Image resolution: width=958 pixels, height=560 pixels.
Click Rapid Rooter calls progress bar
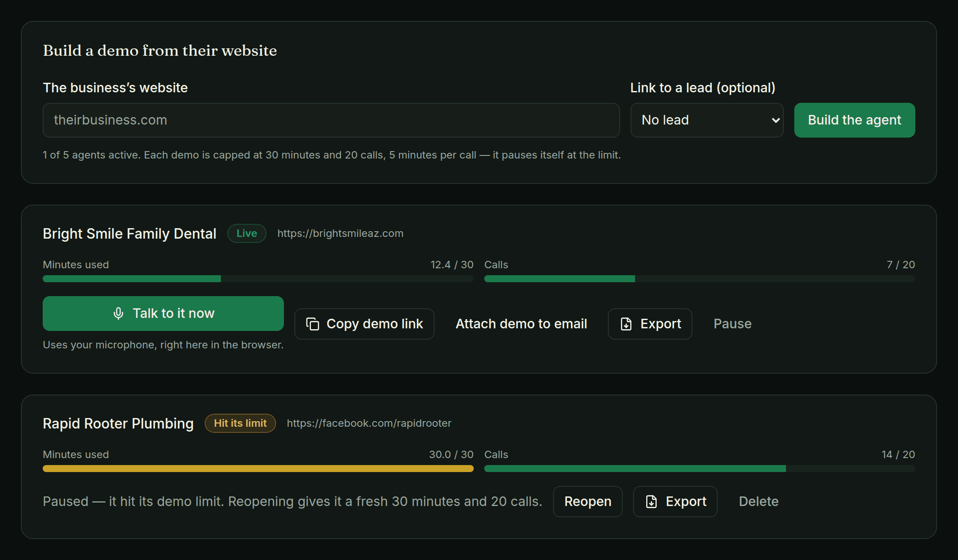tap(700, 469)
